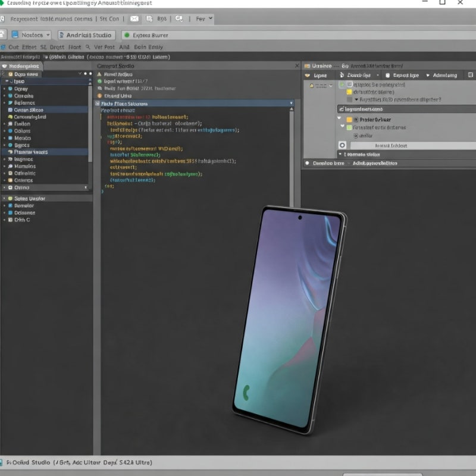
Task: Open the Out menu in the menu bar
Action: coord(14,47)
